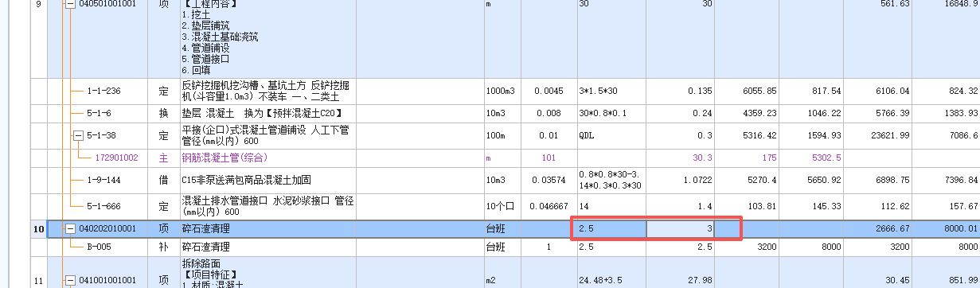Click the 0.135 quantity cell
Image resolution: width=980 pixels, height=288 pixels.
coord(681,91)
